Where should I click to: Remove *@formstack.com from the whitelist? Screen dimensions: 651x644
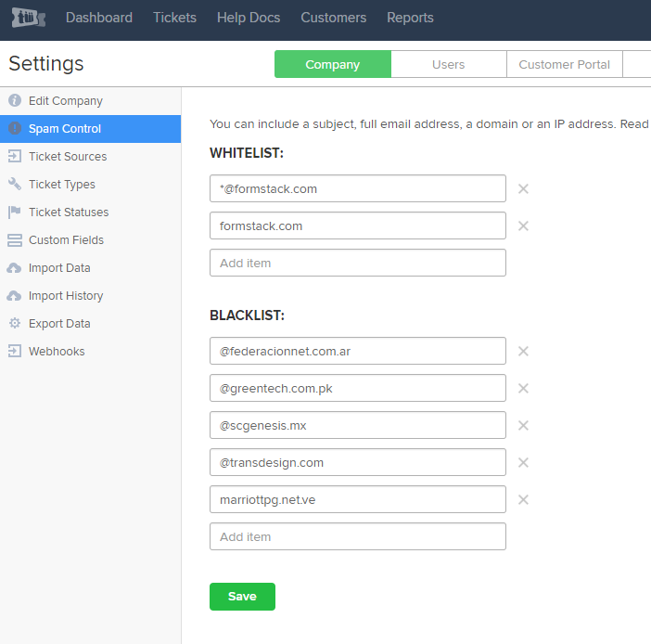pos(523,188)
